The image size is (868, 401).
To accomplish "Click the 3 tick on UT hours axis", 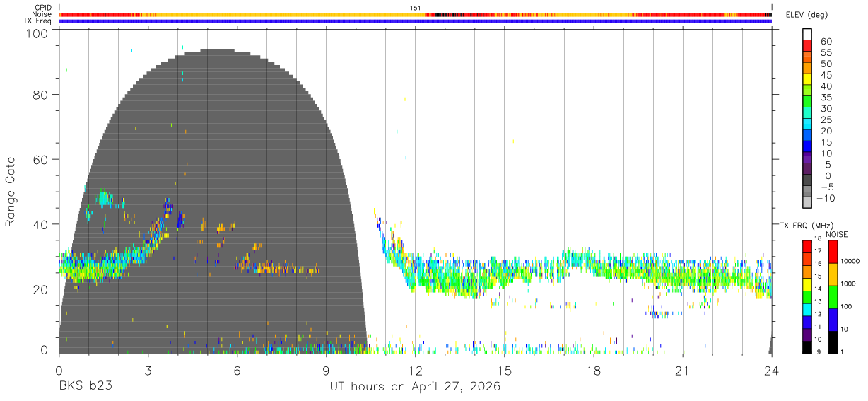I will [x=148, y=371].
